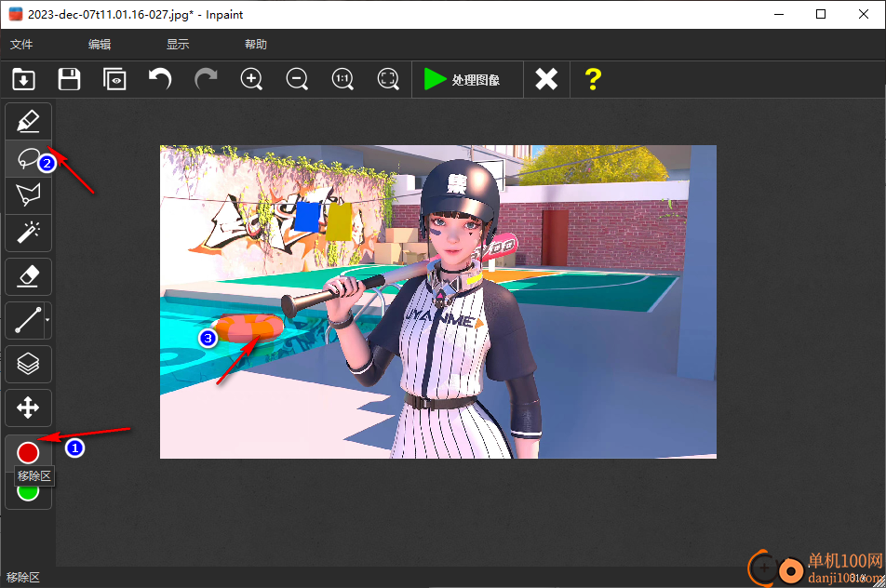Save the image with the floppy disk icon
The width and height of the screenshot is (886, 588).
click(x=69, y=79)
